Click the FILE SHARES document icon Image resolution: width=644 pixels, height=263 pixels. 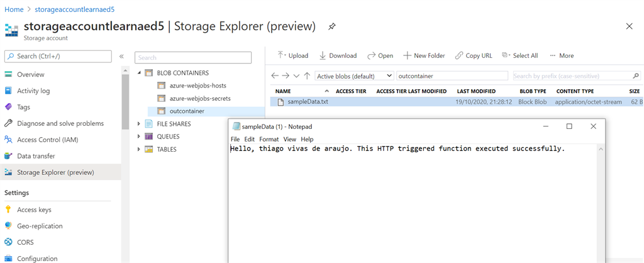click(x=148, y=124)
